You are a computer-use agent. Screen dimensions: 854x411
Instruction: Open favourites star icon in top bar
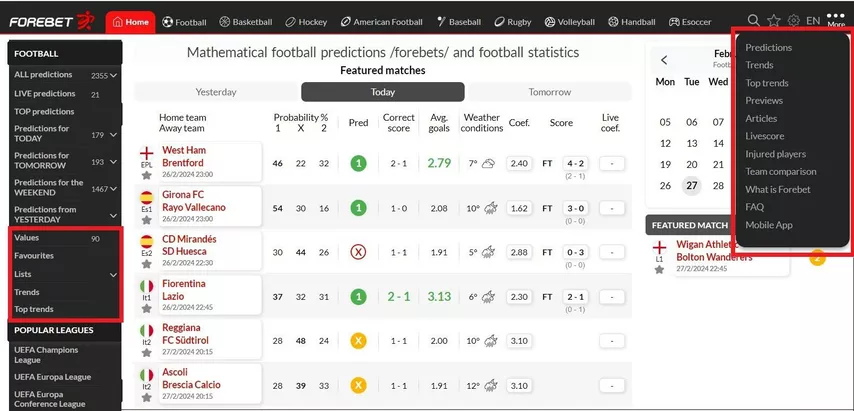[773, 21]
